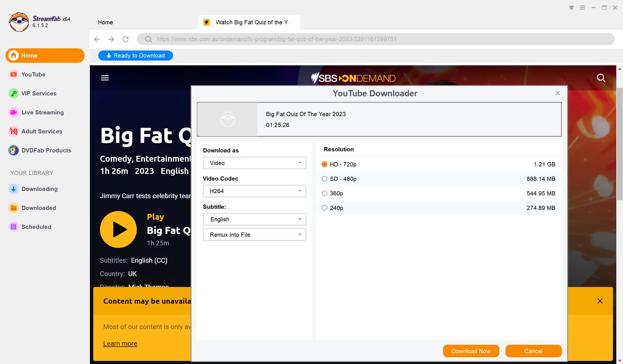
Task: Click the video thumbnail placeholder
Action: (x=227, y=119)
